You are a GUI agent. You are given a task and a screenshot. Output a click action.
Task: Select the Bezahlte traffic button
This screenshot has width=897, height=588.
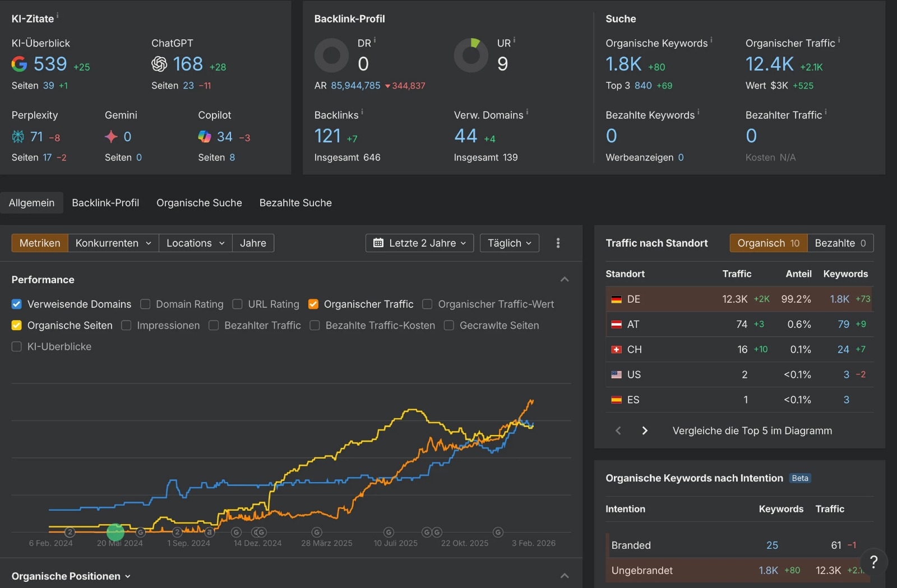[840, 243]
